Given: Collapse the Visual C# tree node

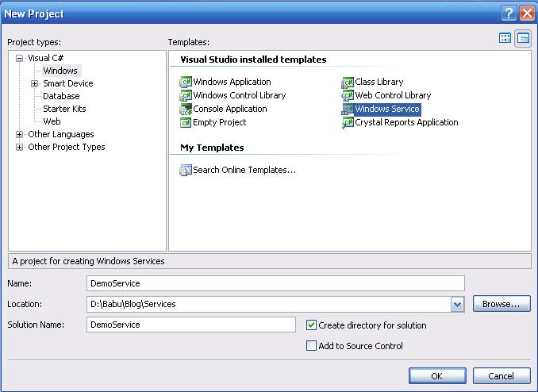Looking at the screenshot, I should coord(20,58).
